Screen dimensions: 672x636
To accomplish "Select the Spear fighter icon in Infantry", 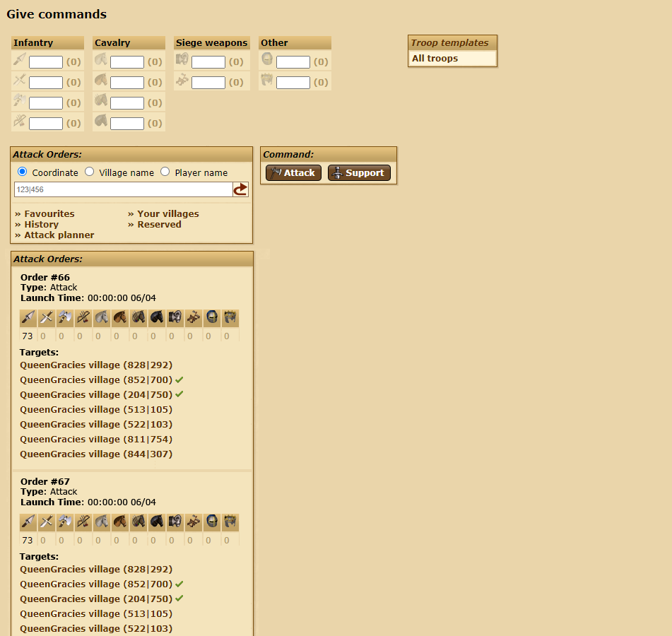I will pos(19,61).
